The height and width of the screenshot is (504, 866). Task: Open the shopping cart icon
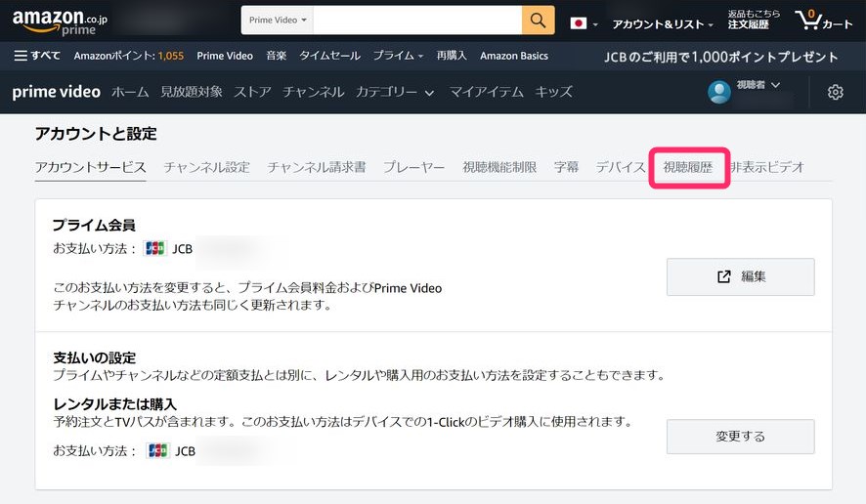(x=823, y=21)
